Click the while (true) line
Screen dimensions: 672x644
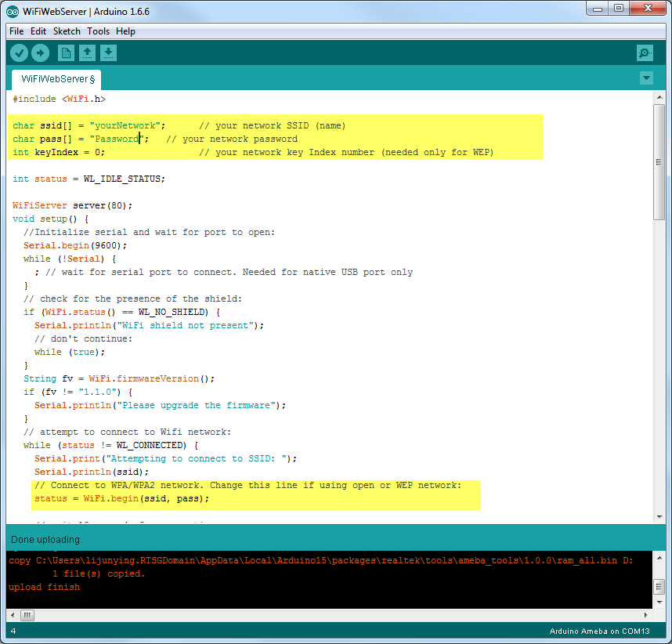click(x=70, y=352)
